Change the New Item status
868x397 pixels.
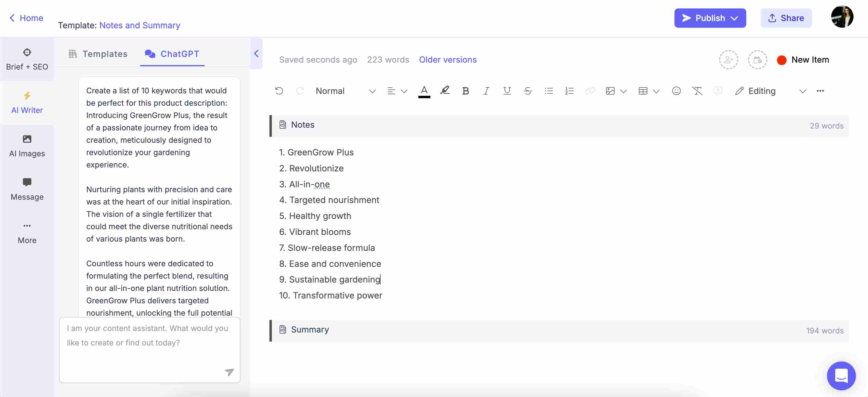click(803, 60)
